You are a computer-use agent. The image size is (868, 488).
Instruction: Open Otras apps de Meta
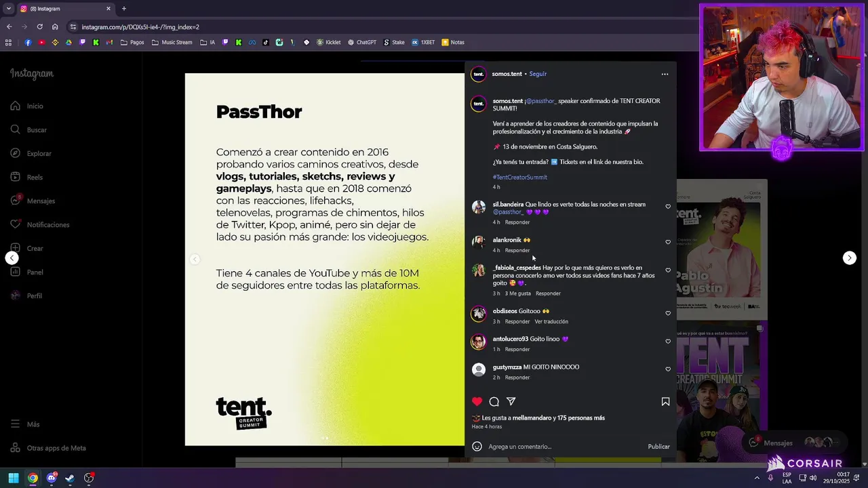pyautogui.click(x=48, y=448)
